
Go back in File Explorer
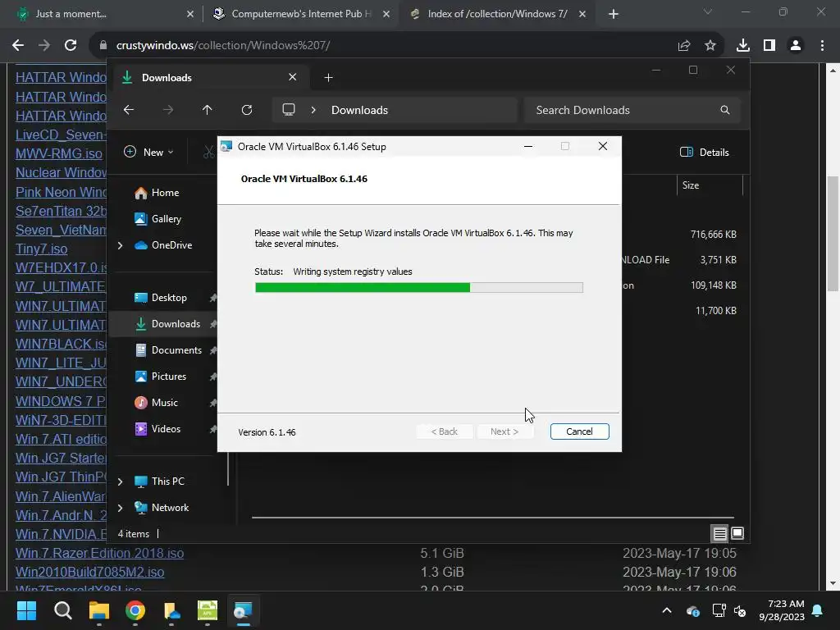129,110
